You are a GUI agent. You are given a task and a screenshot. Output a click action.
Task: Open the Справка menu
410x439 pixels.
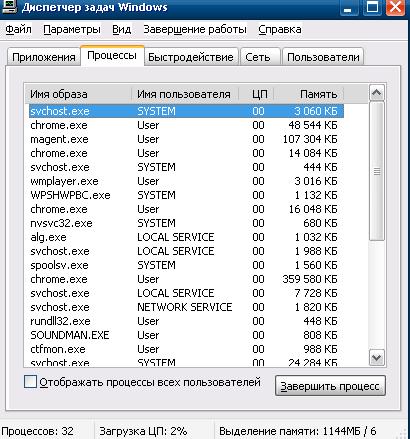coord(280,29)
